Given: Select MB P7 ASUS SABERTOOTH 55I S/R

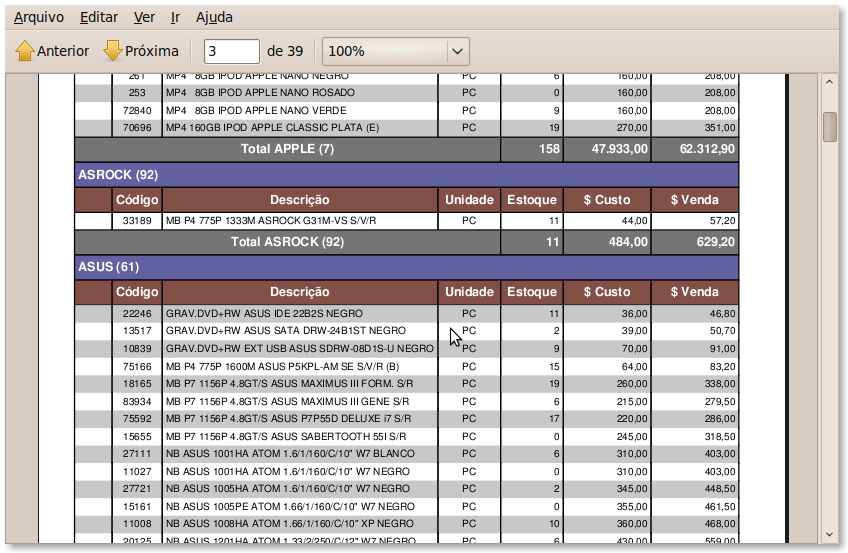Looking at the screenshot, I should pos(286,436).
